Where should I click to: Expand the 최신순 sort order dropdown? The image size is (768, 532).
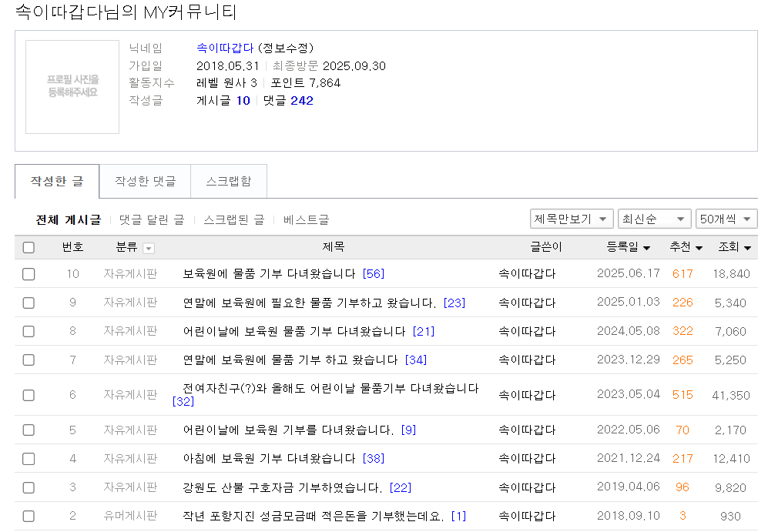[654, 219]
